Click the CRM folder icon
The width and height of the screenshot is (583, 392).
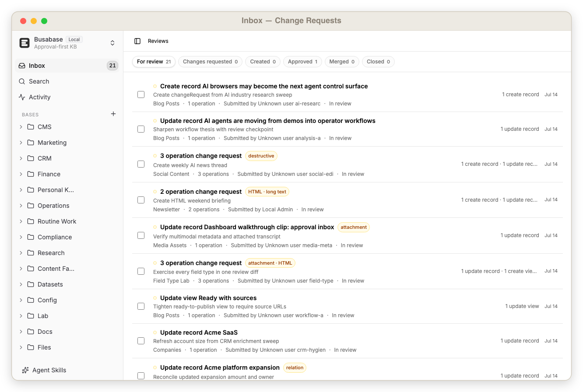click(x=31, y=158)
